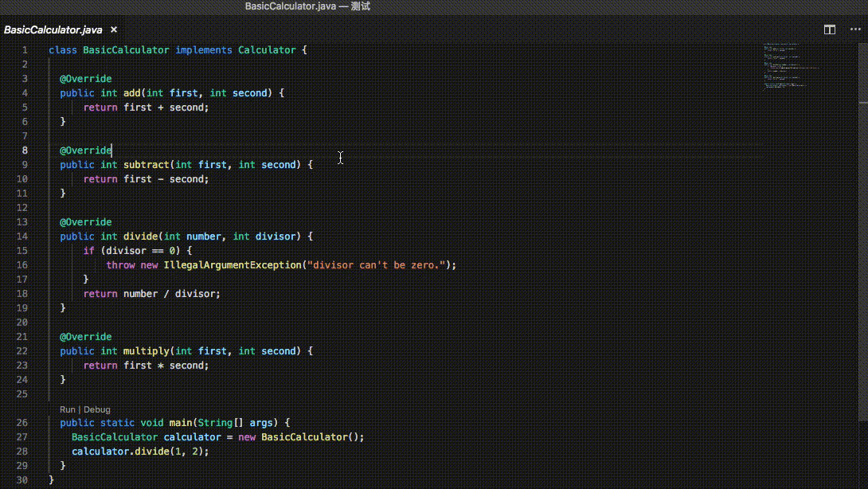Click IllegalArgumentException on line 16
This screenshot has height=489, width=868.
(x=233, y=264)
